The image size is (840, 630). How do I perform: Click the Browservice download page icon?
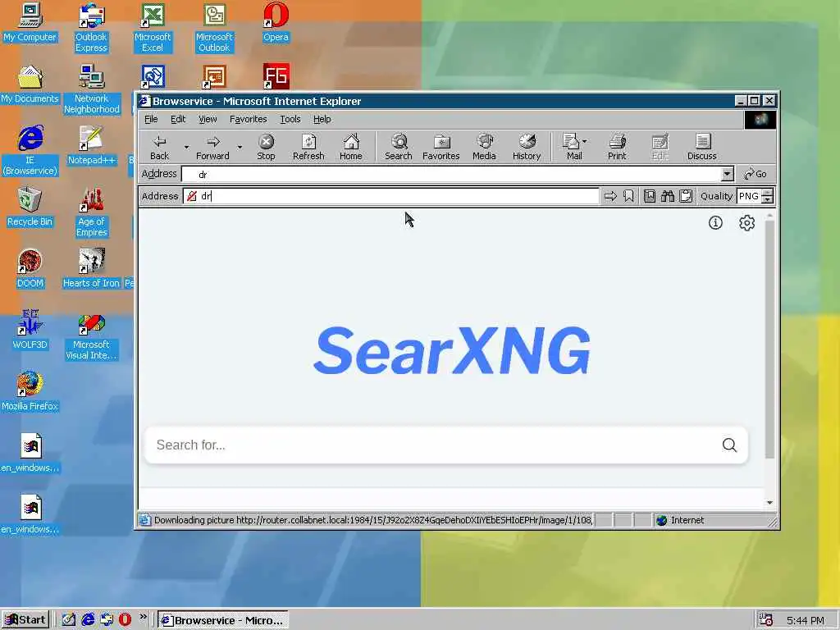coord(650,196)
